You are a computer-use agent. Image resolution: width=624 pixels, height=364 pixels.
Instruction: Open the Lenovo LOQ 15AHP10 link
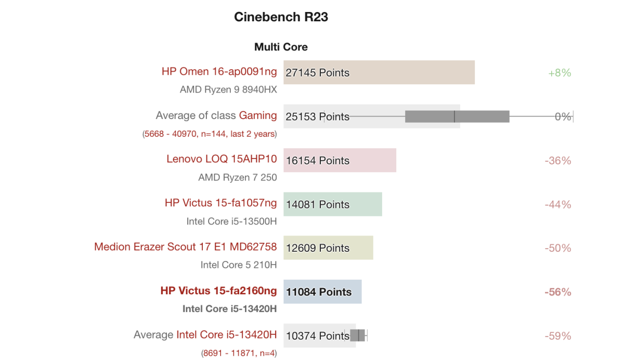[222, 159]
